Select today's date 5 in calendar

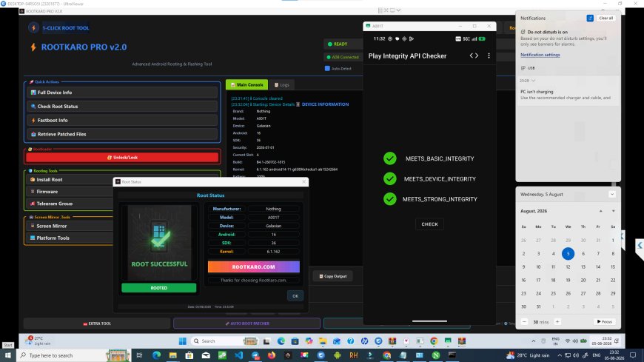tap(568, 253)
